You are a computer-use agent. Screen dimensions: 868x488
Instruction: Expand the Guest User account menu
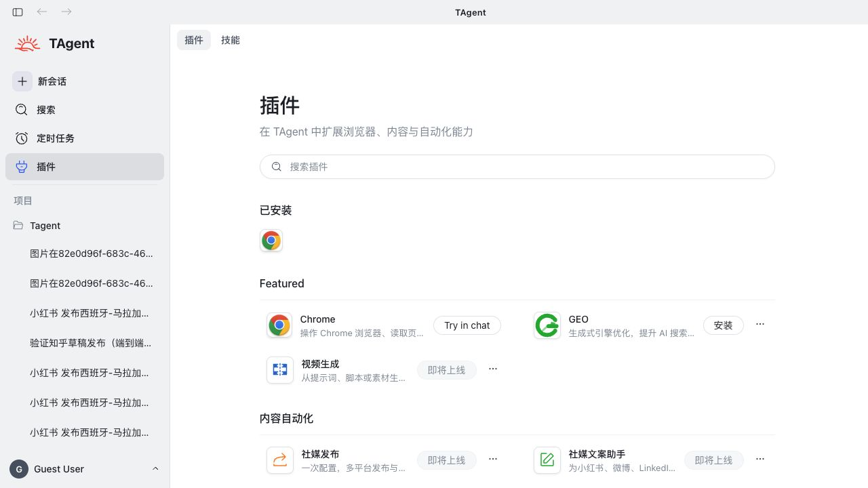click(155, 469)
